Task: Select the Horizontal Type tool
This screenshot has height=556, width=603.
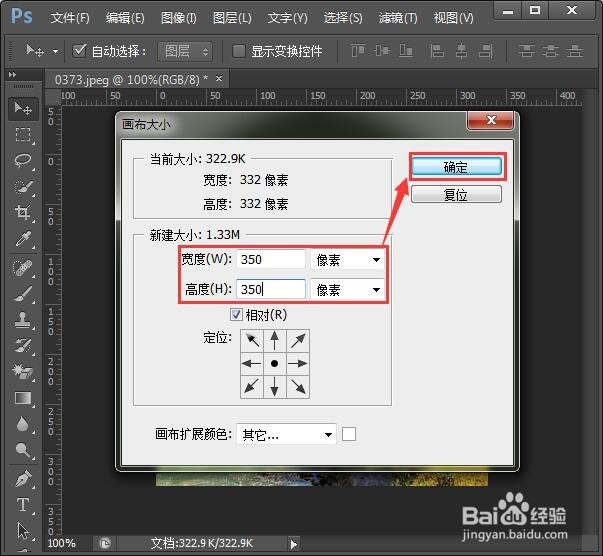Action: click(x=23, y=504)
